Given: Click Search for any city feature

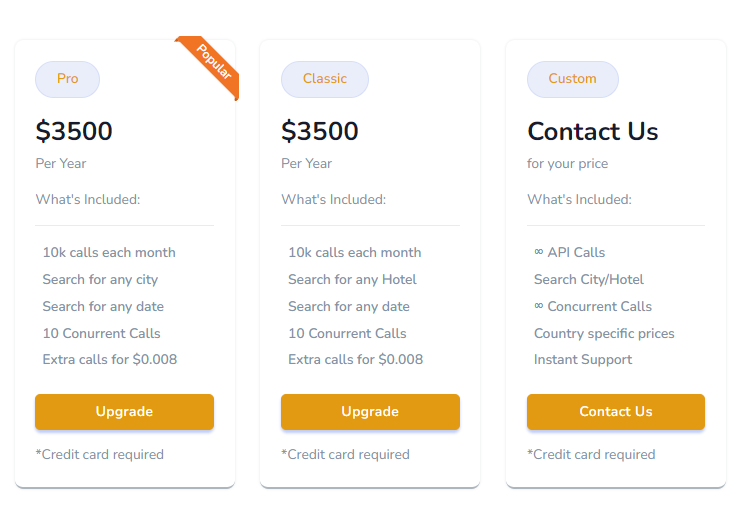Looking at the screenshot, I should pyautogui.click(x=100, y=279).
